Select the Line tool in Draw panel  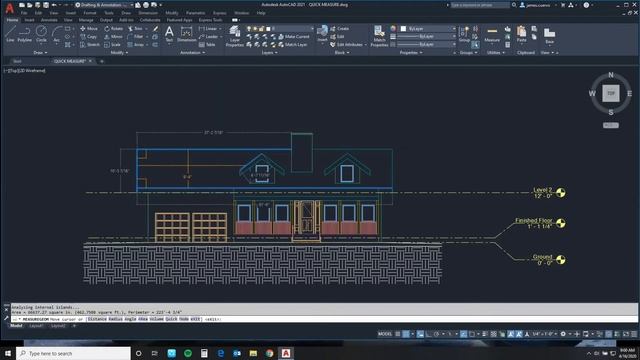[10, 33]
